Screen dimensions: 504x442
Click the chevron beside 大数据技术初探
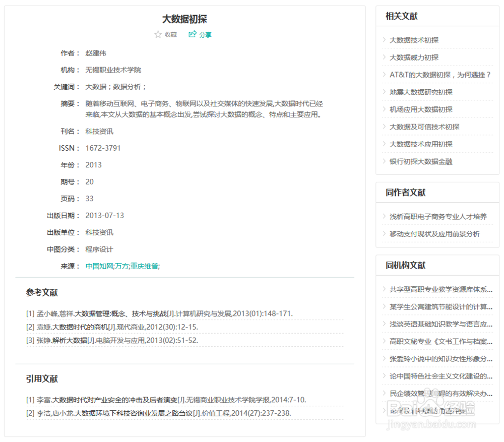click(x=384, y=40)
